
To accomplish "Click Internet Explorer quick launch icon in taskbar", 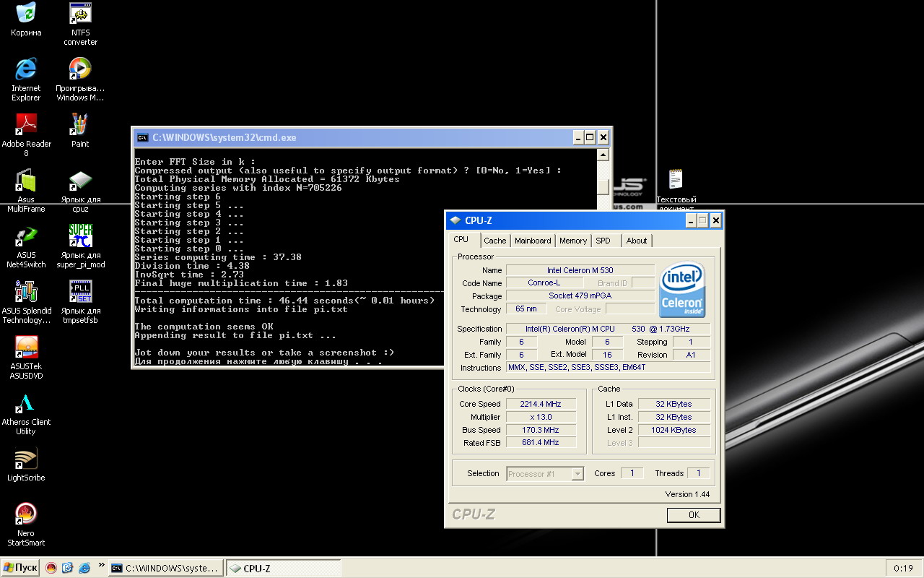I will (x=84, y=568).
